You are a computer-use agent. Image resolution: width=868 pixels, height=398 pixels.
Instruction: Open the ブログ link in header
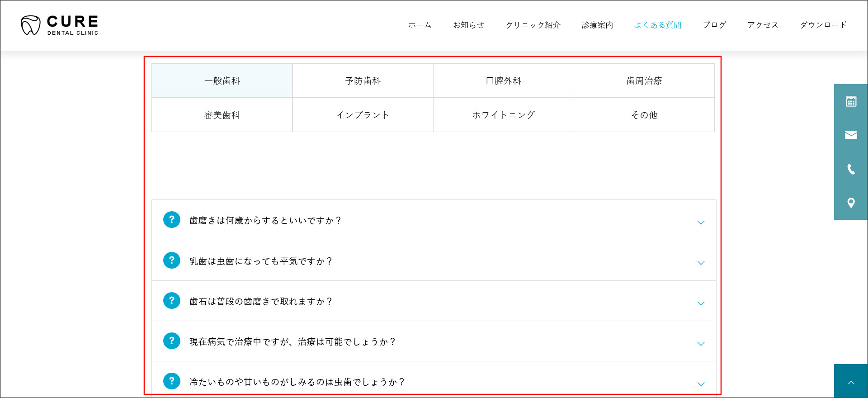[714, 25]
